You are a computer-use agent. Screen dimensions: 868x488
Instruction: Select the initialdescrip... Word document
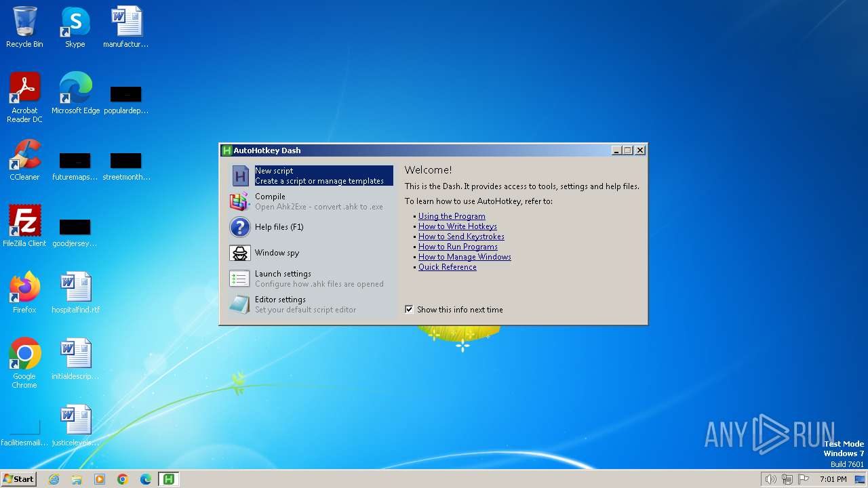(75, 359)
